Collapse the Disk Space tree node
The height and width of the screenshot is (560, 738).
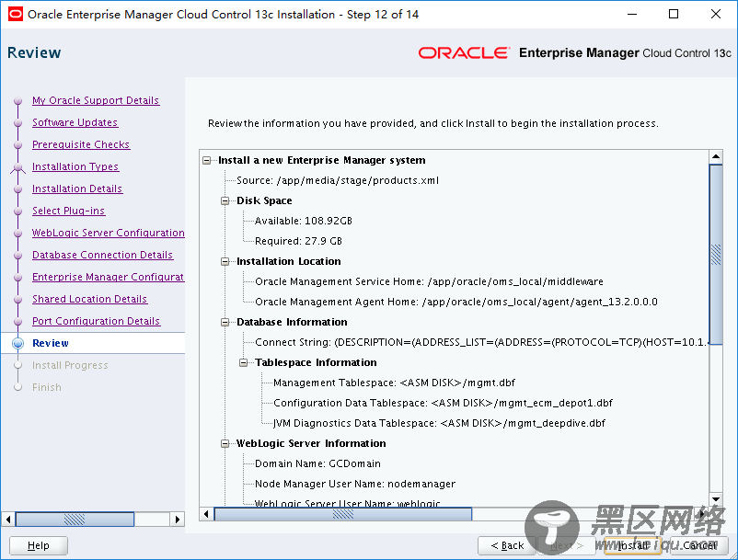(225, 200)
